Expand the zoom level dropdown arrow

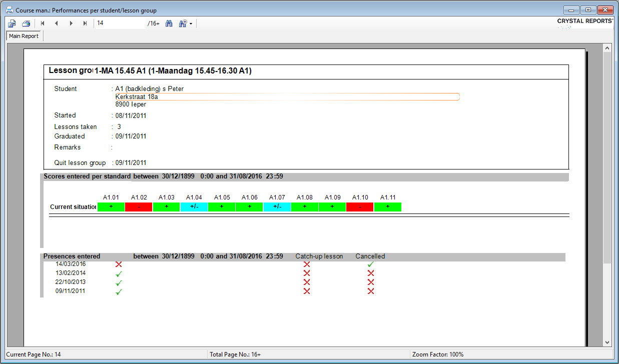click(191, 24)
